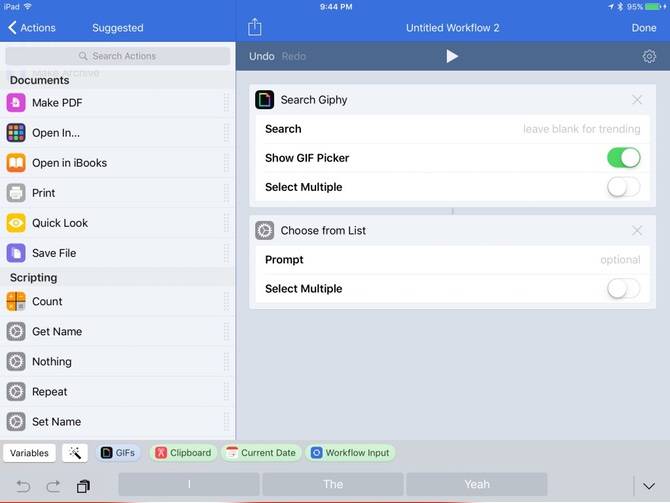Choose the "The" keyboard suggestion
The image size is (670, 503).
coord(333,484)
